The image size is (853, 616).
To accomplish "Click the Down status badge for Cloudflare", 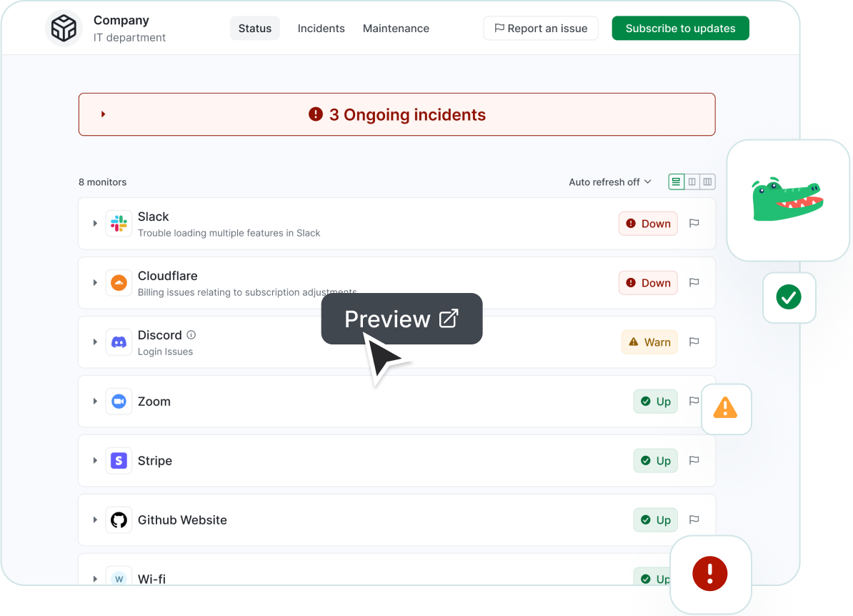I will tap(648, 282).
